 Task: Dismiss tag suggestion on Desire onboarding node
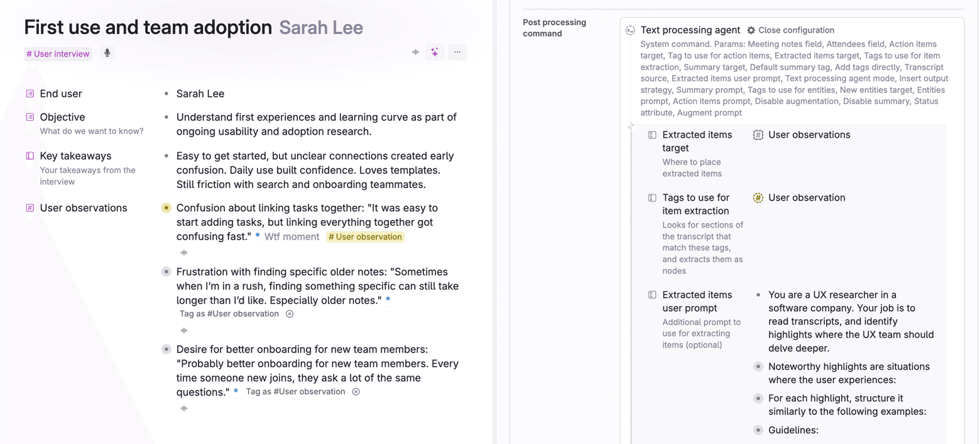pos(356,392)
